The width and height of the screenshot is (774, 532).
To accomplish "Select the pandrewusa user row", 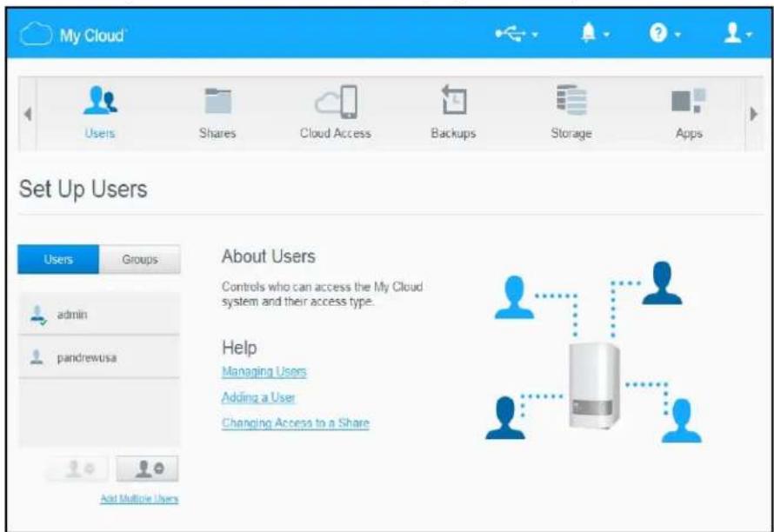I will (x=99, y=356).
